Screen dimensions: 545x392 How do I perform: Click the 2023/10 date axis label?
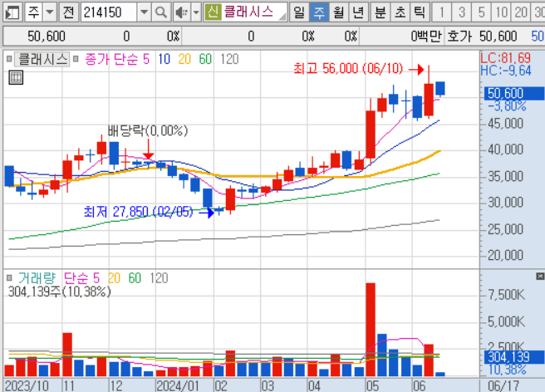tap(27, 385)
